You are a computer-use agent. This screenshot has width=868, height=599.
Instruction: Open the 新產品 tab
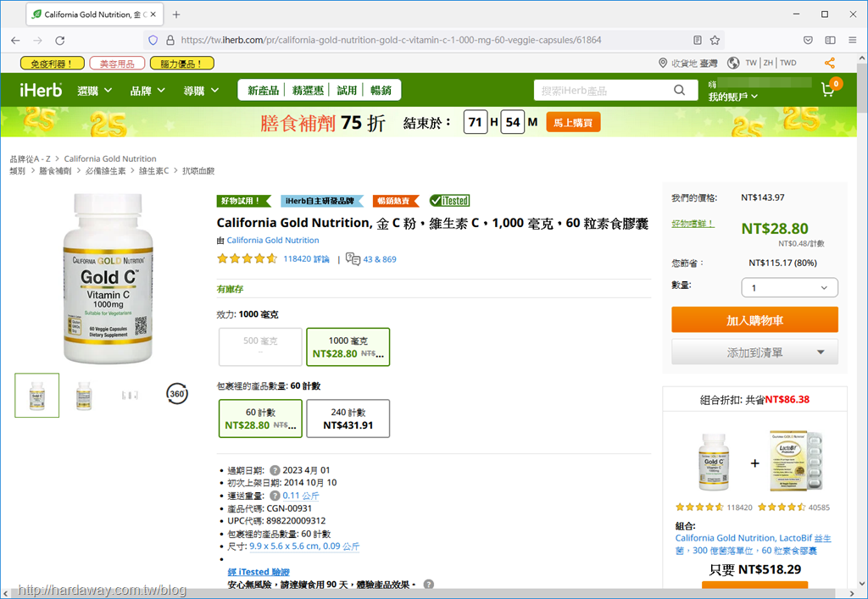click(263, 90)
